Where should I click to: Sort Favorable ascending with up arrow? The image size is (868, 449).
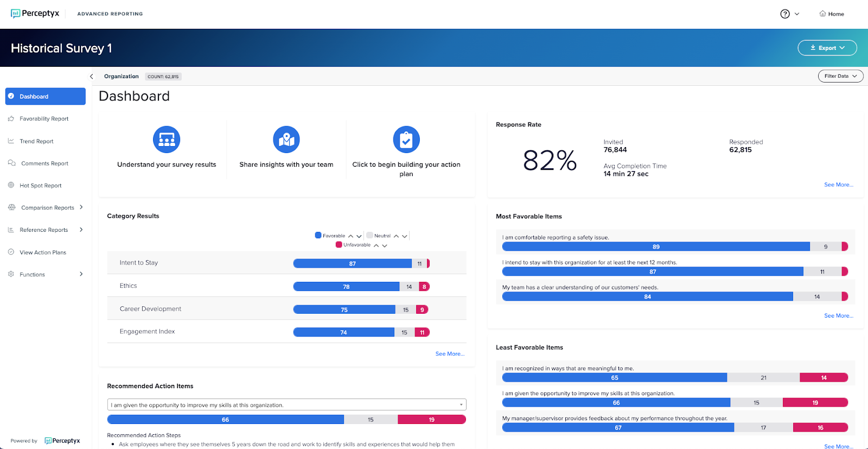pyautogui.click(x=351, y=236)
